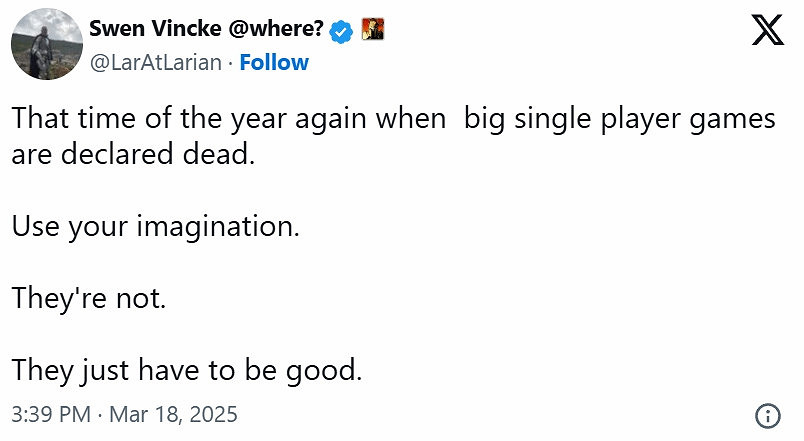
Task: Open the info icon beside the timestamp row
Action: [767, 416]
